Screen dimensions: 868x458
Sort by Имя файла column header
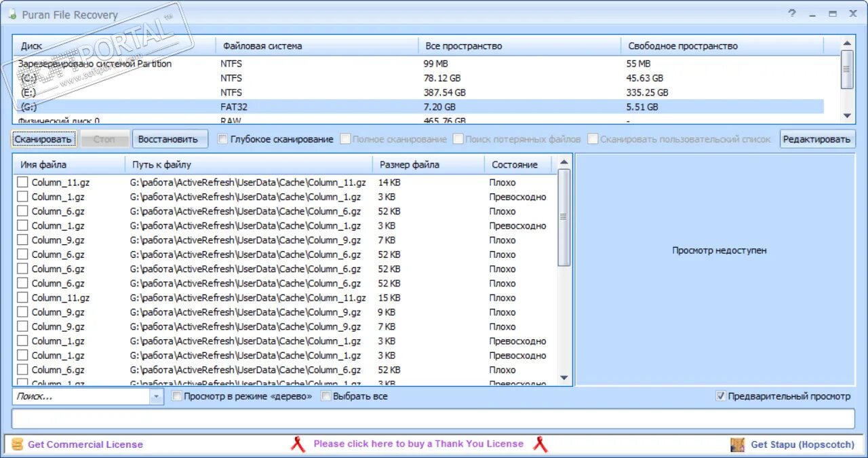click(x=68, y=164)
